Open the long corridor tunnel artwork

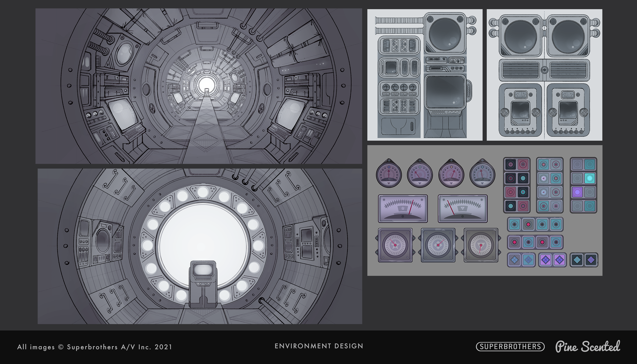click(199, 86)
